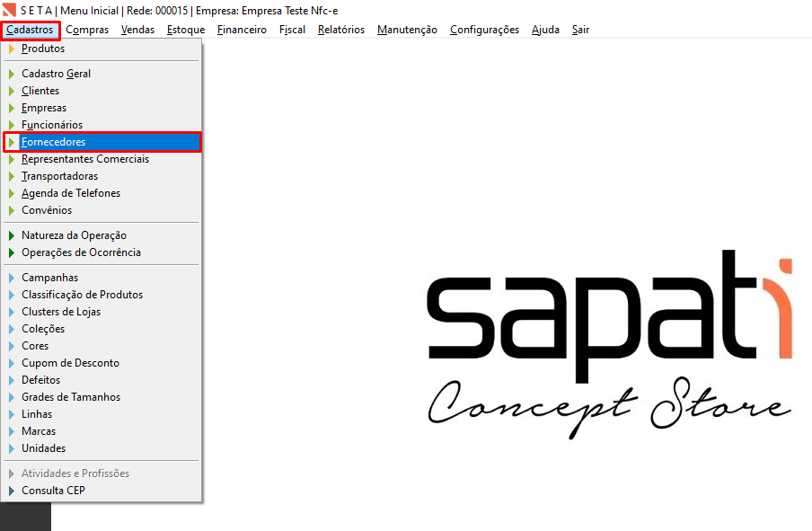Open the Financeiro menu
The image size is (812, 531).
(242, 30)
